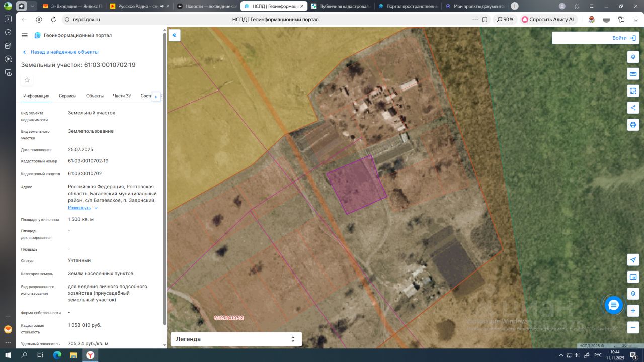Click the 1 058 010 руб. cadastral value
This screenshot has height=362, width=644.
[x=85, y=325]
